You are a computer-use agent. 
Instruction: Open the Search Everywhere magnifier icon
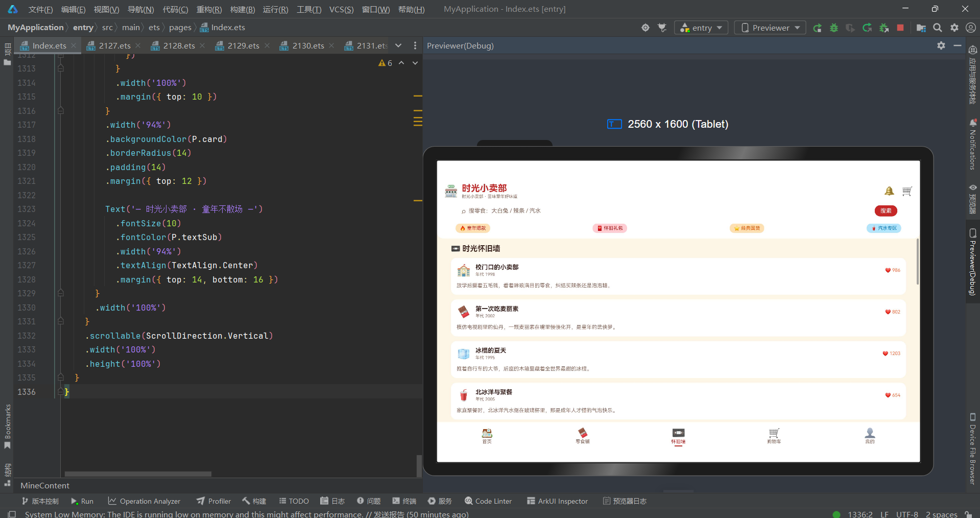pyautogui.click(x=938, y=28)
